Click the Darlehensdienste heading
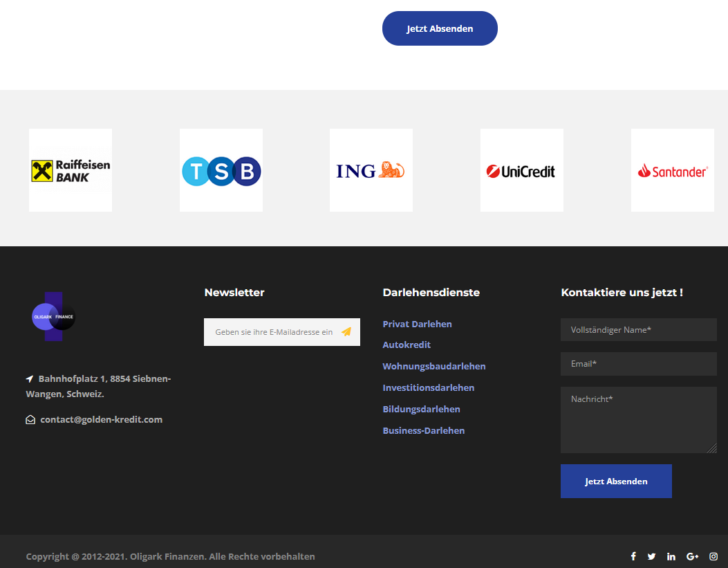 tap(431, 292)
